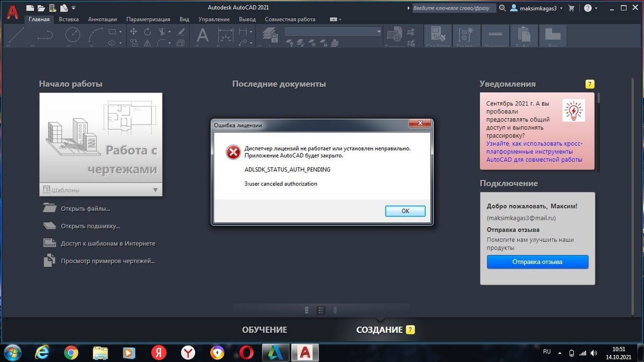The width and height of the screenshot is (644, 362).
Task: Select the Arc tool in the ribbon
Action: (96, 35)
